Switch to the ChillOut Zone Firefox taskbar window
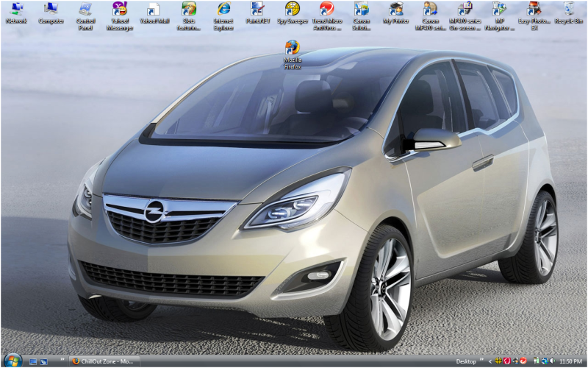The width and height of the screenshot is (588, 368). 103,361
